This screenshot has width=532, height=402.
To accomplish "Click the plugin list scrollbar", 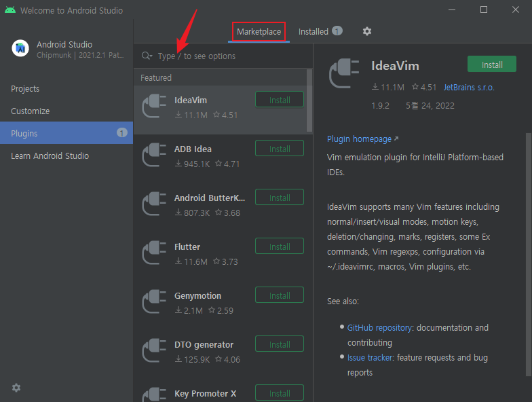I will [309, 100].
